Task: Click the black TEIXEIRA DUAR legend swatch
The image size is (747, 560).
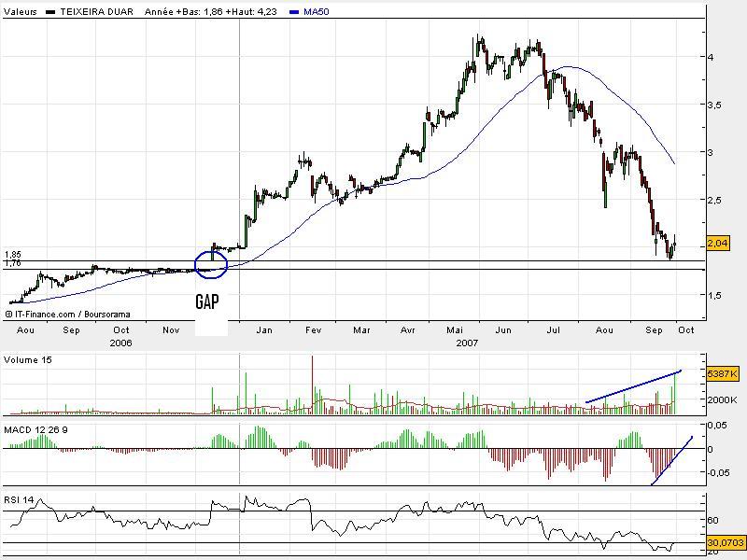Action: click(x=50, y=12)
